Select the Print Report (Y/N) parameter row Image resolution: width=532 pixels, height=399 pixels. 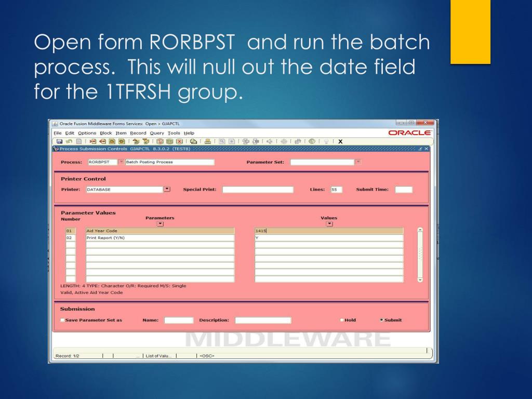click(x=160, y=238)
